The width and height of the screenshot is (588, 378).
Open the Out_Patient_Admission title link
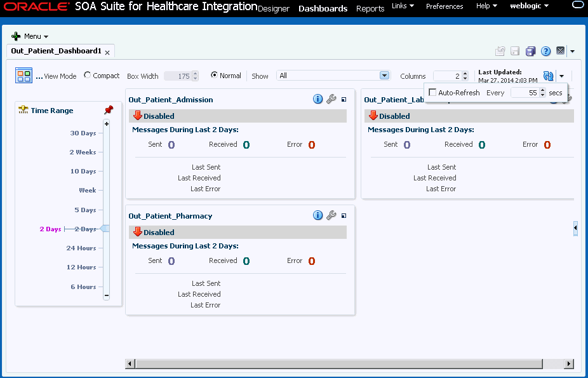[171, 100]
